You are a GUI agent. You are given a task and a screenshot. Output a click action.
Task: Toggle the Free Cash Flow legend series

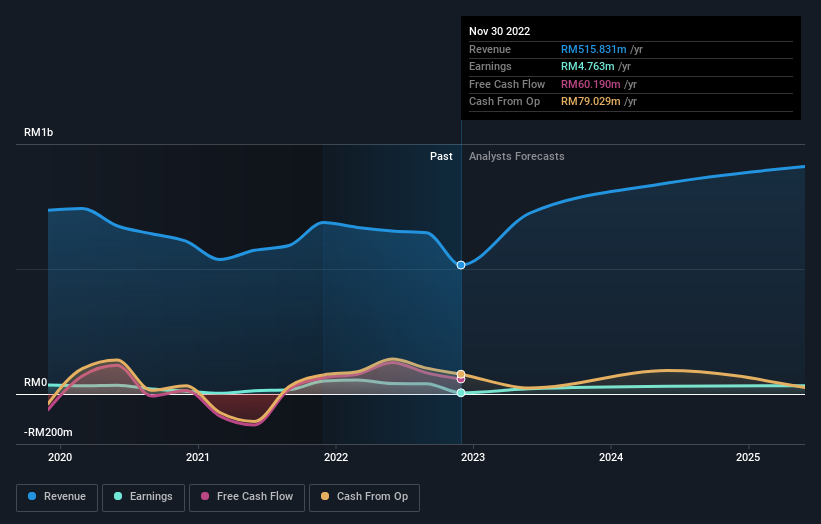[247, 497]
